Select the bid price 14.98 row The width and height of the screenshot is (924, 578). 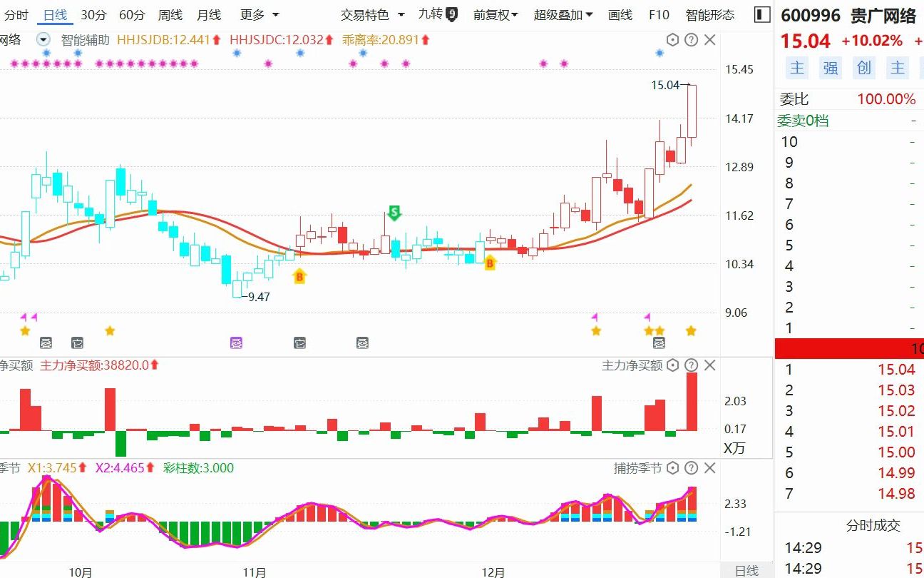coord(848,494)
